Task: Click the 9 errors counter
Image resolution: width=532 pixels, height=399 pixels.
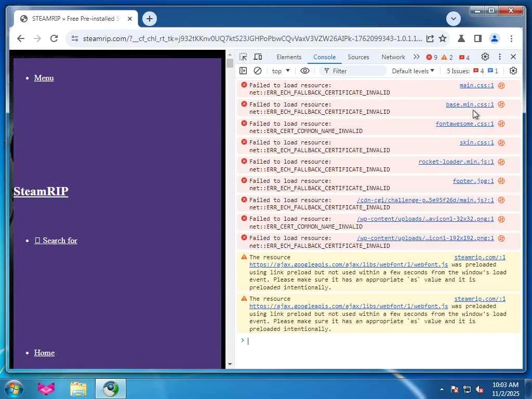Action: 432,57
